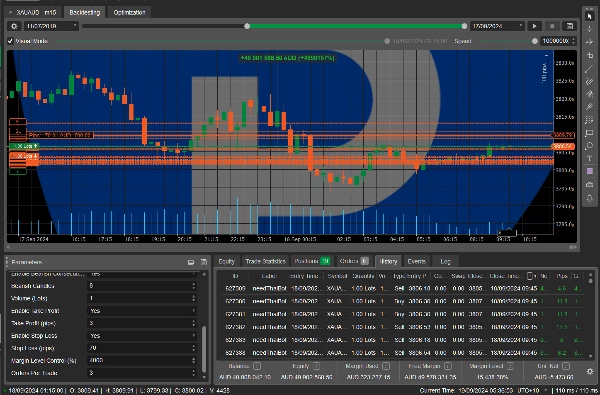Viewport: 600px width, 395px height.
Task: Open the Trade Statistics tab
Action: click(266, 261)
